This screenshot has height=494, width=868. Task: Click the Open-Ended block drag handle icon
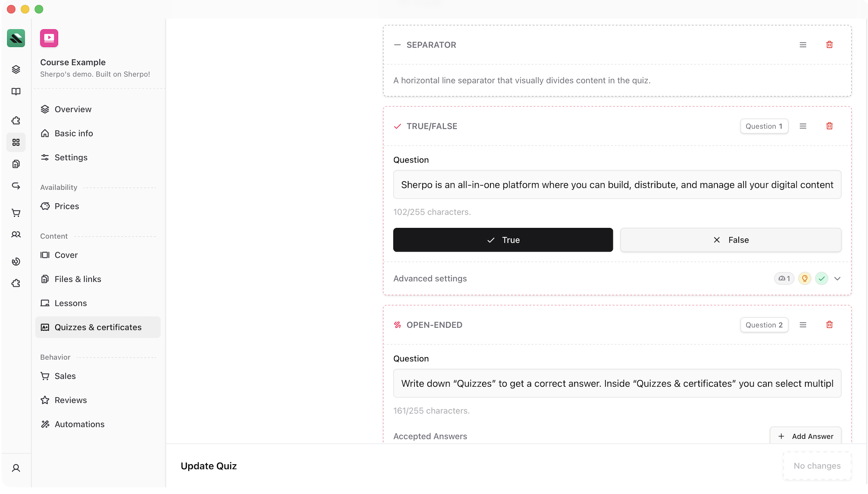[x=803, y=325]
